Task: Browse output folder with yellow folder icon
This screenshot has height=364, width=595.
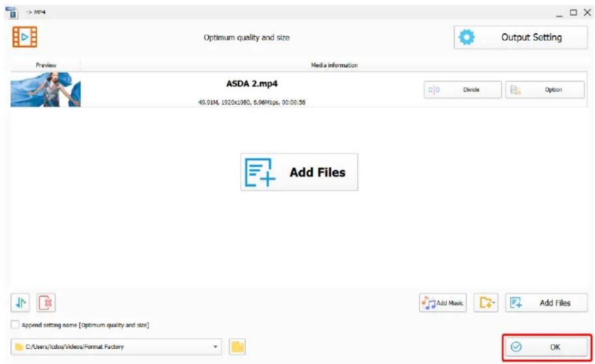Action: click(238, 347)
